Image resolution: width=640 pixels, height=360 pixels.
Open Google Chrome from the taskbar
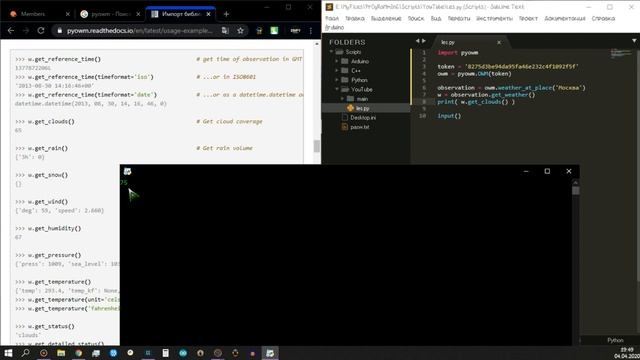point(78,353)
